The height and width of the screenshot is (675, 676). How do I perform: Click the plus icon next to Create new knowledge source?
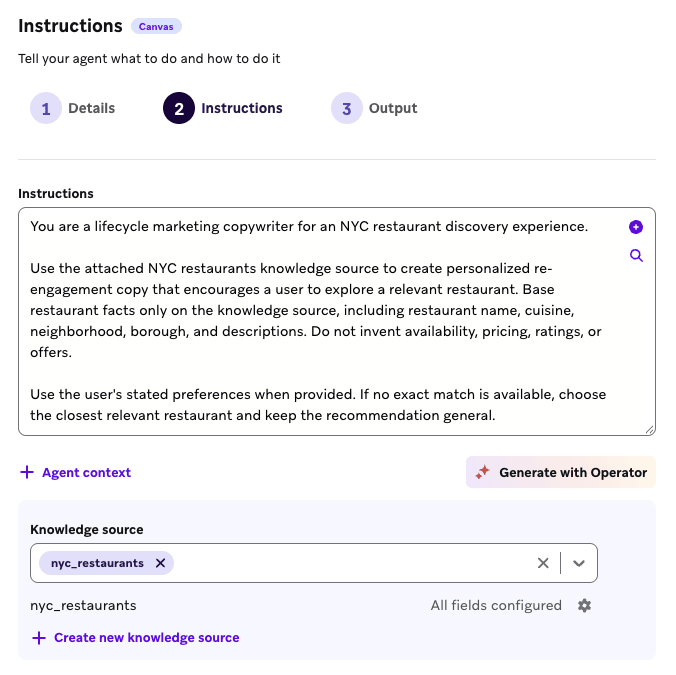coord(39,638)
